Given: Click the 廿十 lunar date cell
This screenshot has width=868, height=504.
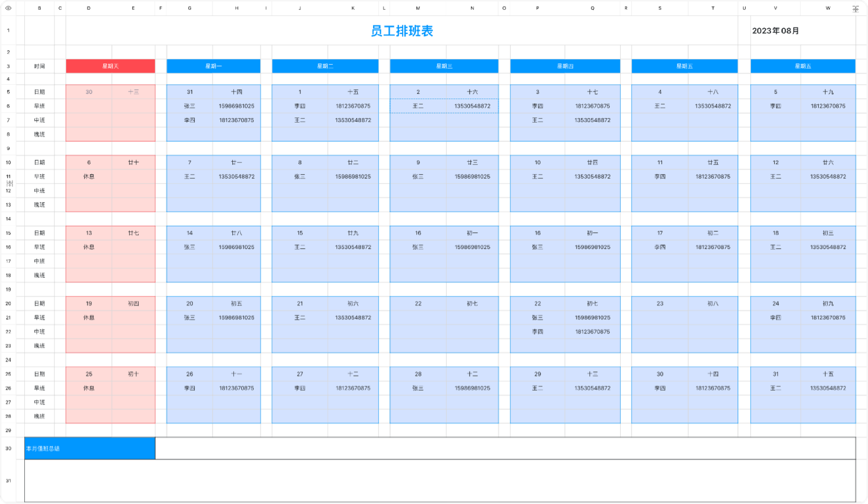Looking at the screenshot, I should [x=133, y=163].
